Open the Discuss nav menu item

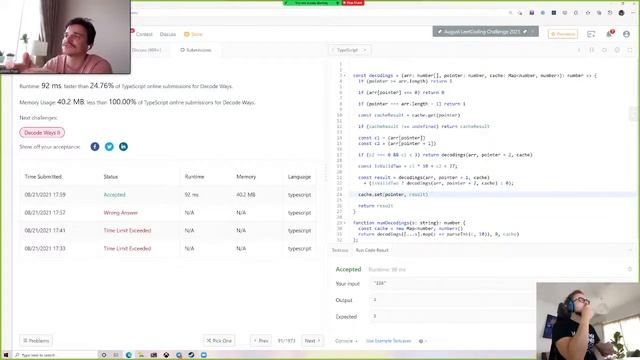point(168,34)
